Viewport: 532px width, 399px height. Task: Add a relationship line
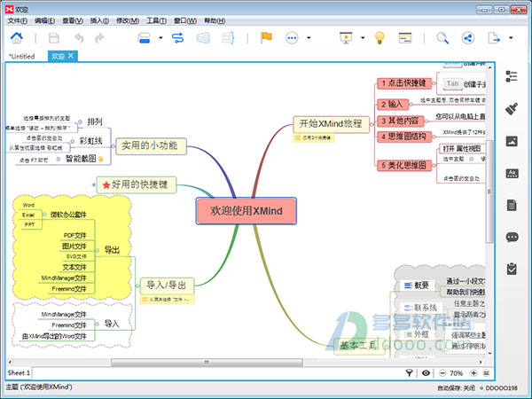coord(177,38)
